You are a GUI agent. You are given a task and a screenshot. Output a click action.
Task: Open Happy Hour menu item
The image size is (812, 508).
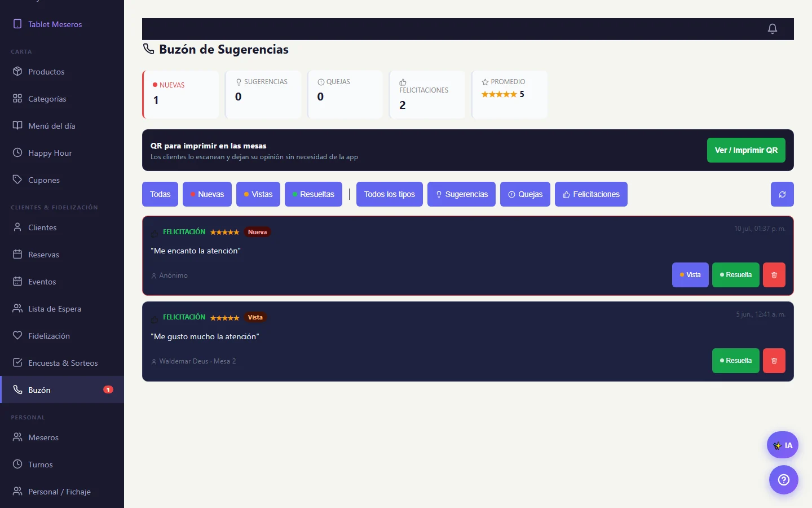pyautogui.click(x=62, y=153)
